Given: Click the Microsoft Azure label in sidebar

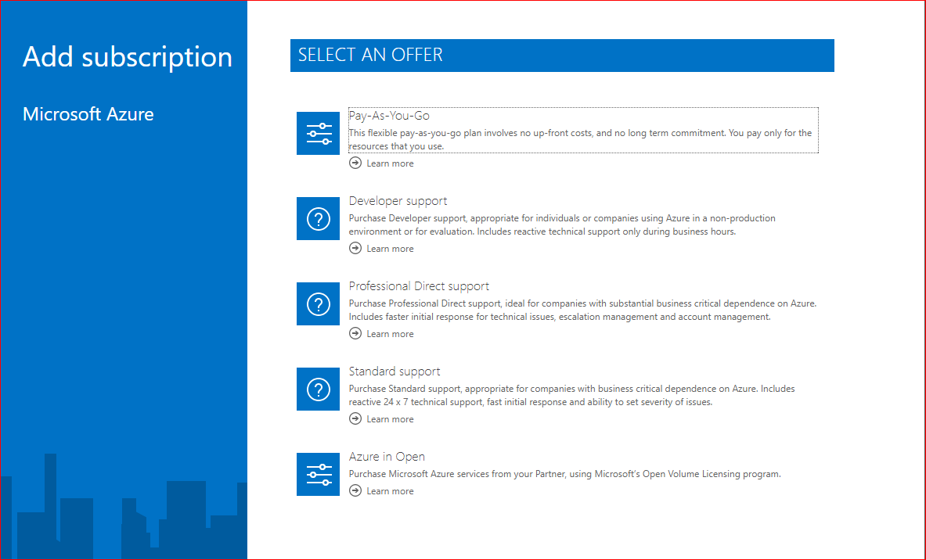Looking at the screenshot, I should coord(88,114).
